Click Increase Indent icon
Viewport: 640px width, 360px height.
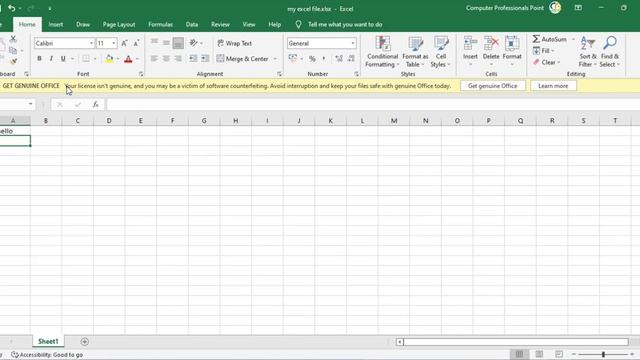(x=205, y=59)
